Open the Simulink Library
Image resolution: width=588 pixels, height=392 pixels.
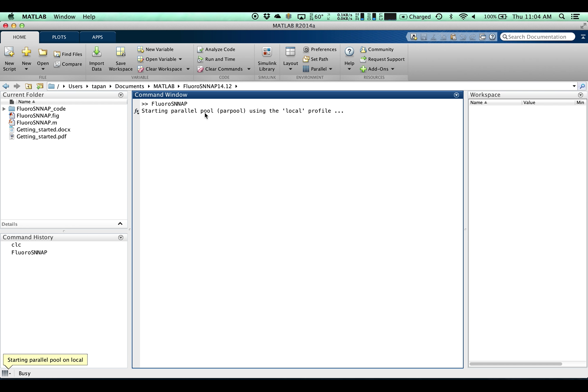(x=267, y=59)
